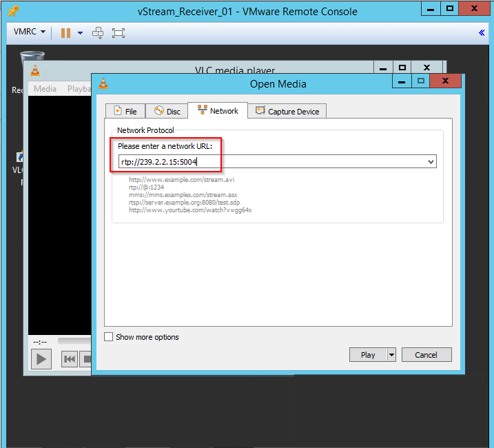Image resolution: width=494 pixels, height=448 pixels.
Task: Click the VMware Remote Console title bar icon
Action: coord(12,10)
